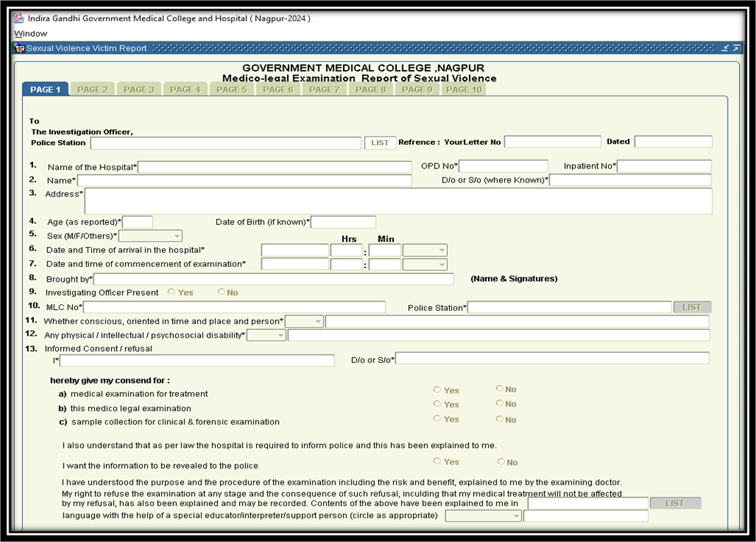756x542 pixels.
Task: Click LIST button for explanation language field
Action: point(675,503)
